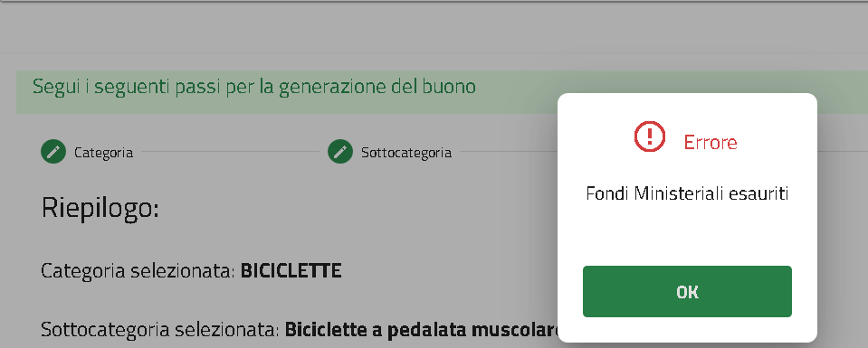Click the Sottocategoria pencil edit icon
Image resolution: width=868 pixels, height=348 pixels.
[340, 152]
